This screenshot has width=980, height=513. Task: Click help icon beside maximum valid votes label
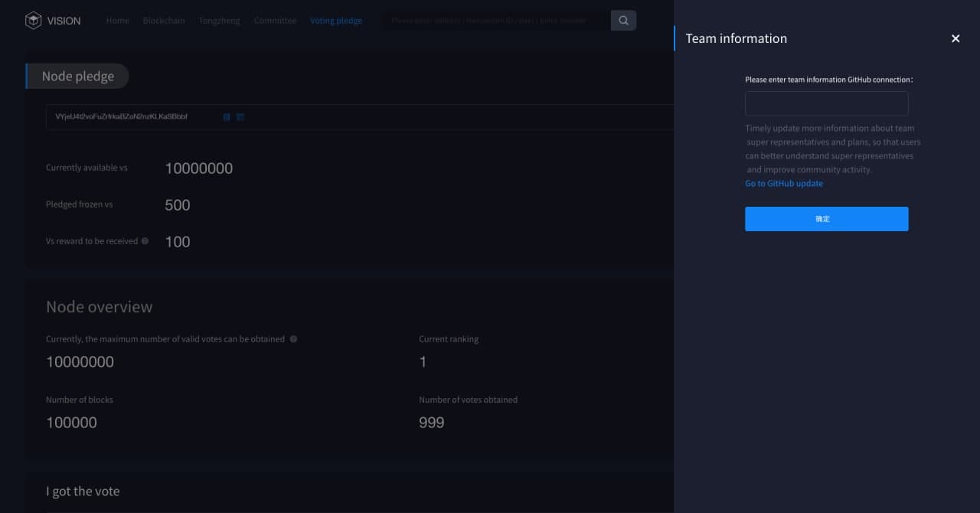click(293, 339)
